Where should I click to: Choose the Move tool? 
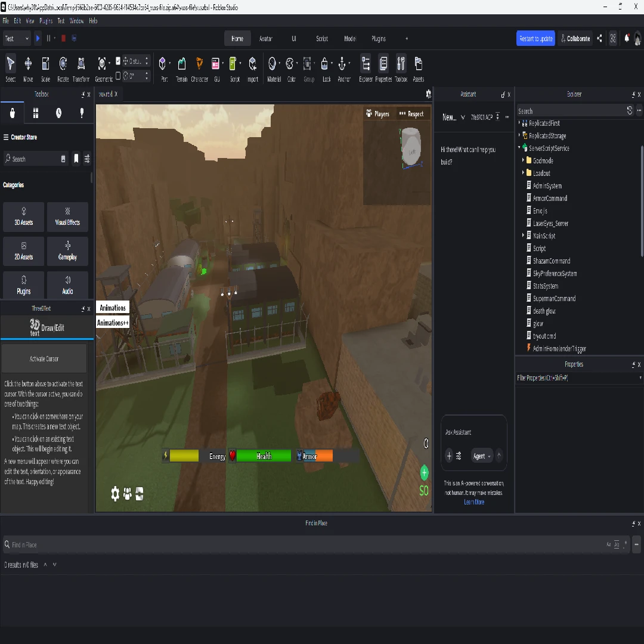click(x=28, y=68)
